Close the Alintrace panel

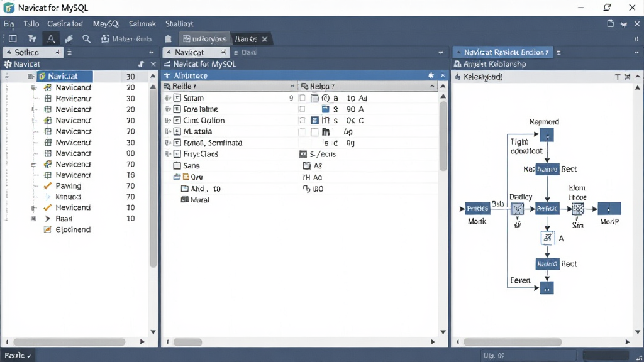pos(443,75)
